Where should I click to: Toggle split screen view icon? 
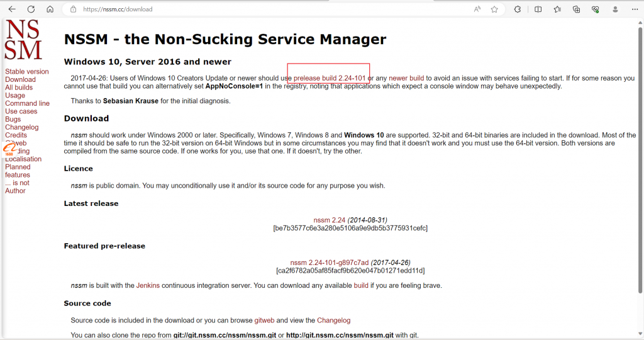click(x=538, y=9)
